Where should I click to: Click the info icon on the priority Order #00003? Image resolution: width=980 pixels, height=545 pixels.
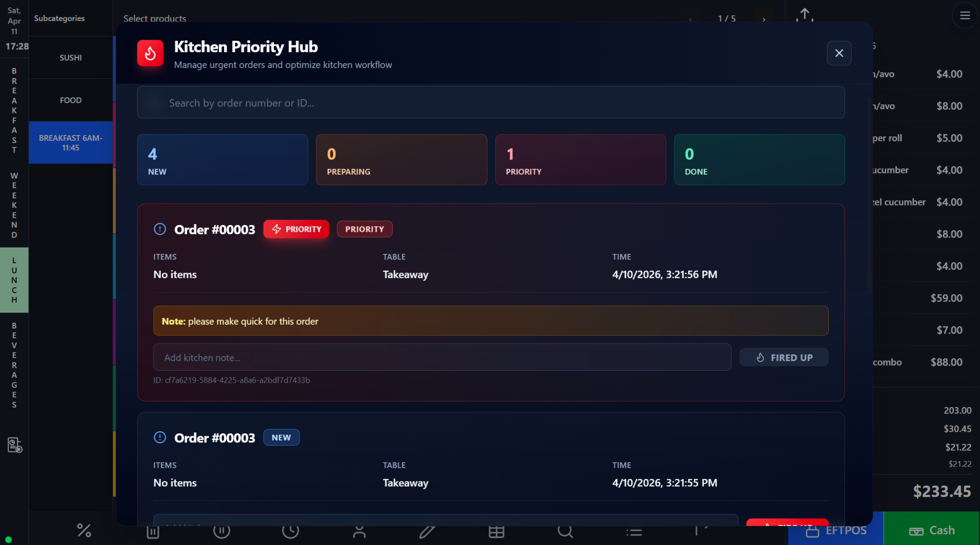160,229
